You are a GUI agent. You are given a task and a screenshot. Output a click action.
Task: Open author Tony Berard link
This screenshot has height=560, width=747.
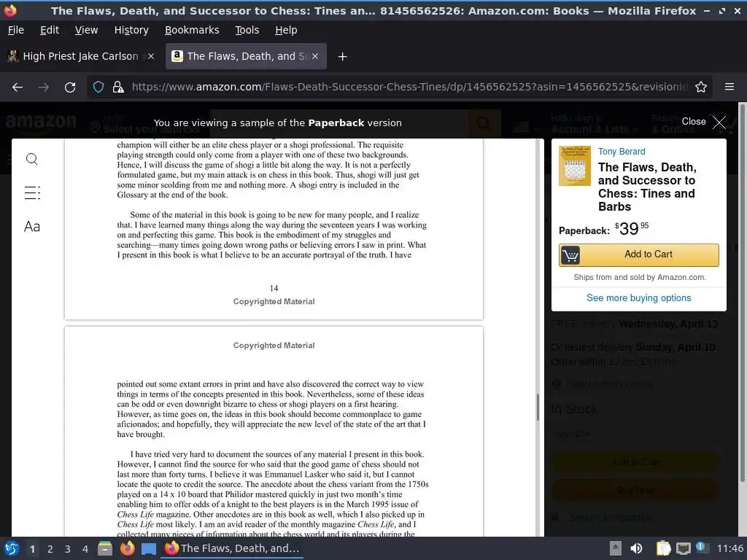coord(622,152)
